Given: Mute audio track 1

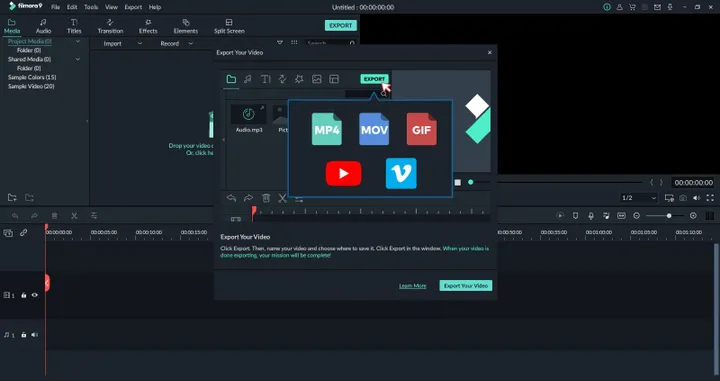Looking at the screenshot, I should (x=34, y=335).
